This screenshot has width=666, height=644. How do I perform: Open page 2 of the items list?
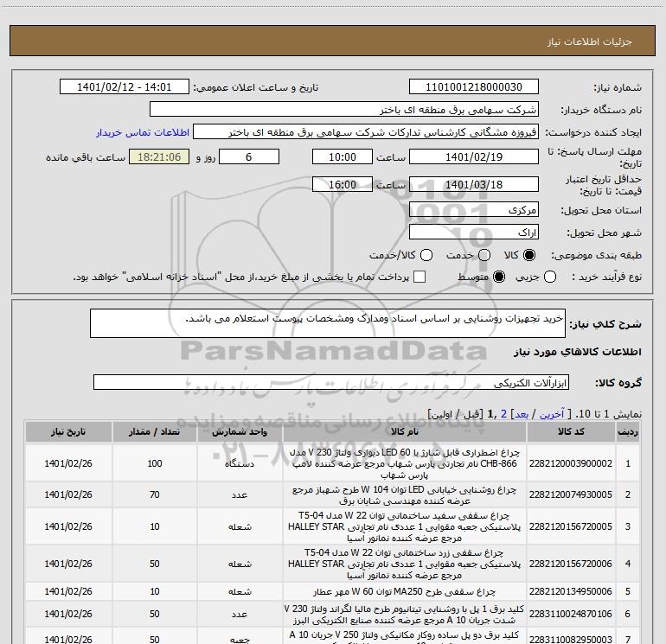(503, 414)
